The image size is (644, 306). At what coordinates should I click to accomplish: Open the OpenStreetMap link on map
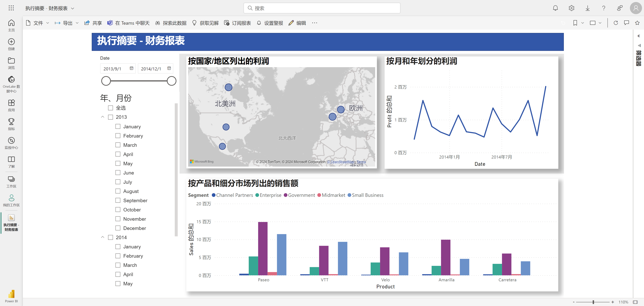341,162
